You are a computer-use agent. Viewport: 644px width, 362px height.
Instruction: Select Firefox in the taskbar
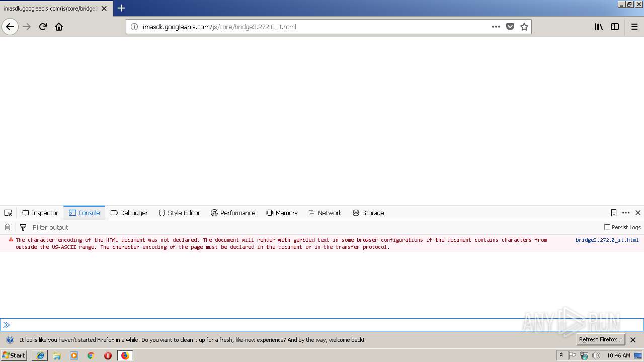point(125,355)
